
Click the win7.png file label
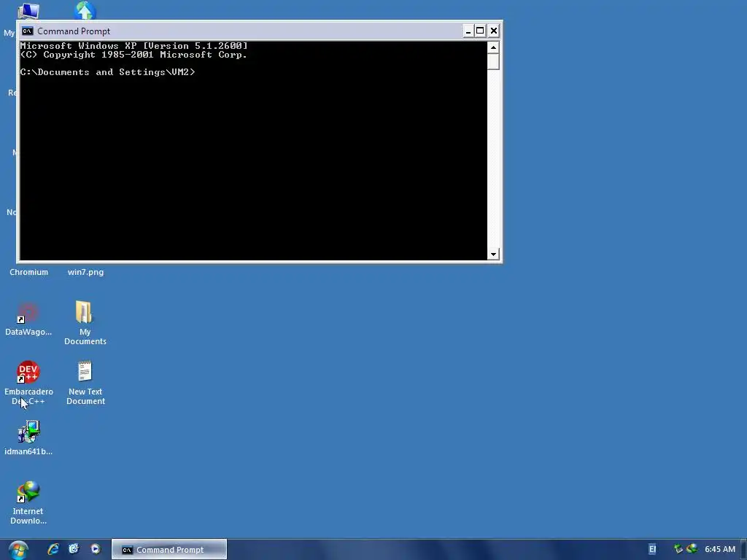click(86, 273)
